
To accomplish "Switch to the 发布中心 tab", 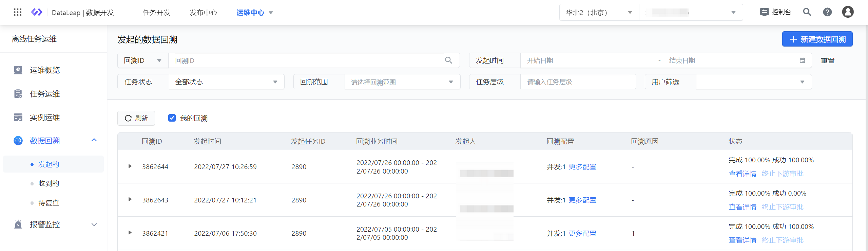I will click(203, 13).
